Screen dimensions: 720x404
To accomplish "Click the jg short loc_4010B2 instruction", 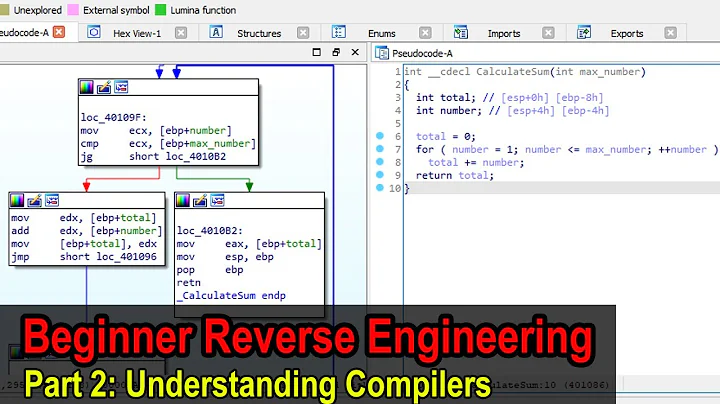I will coord(153,157).
